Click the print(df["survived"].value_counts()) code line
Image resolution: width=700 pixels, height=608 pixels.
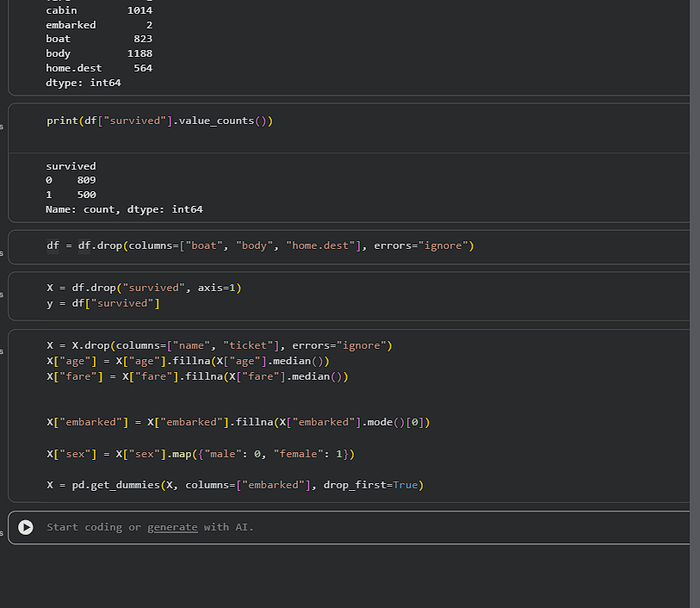tap(159, 121)
